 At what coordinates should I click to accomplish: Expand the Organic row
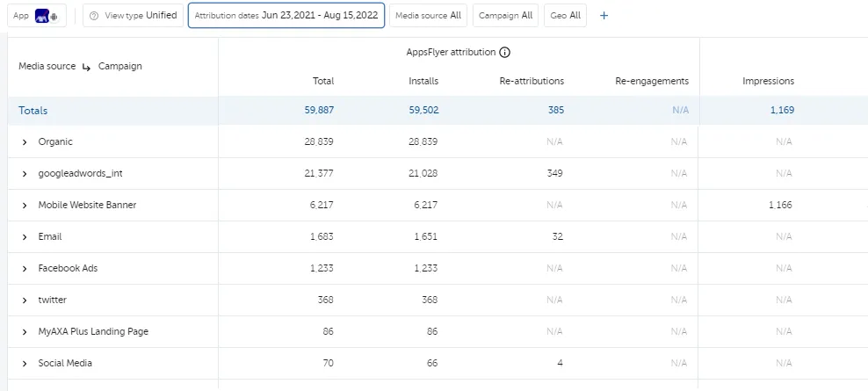click(x=25, y=142)
